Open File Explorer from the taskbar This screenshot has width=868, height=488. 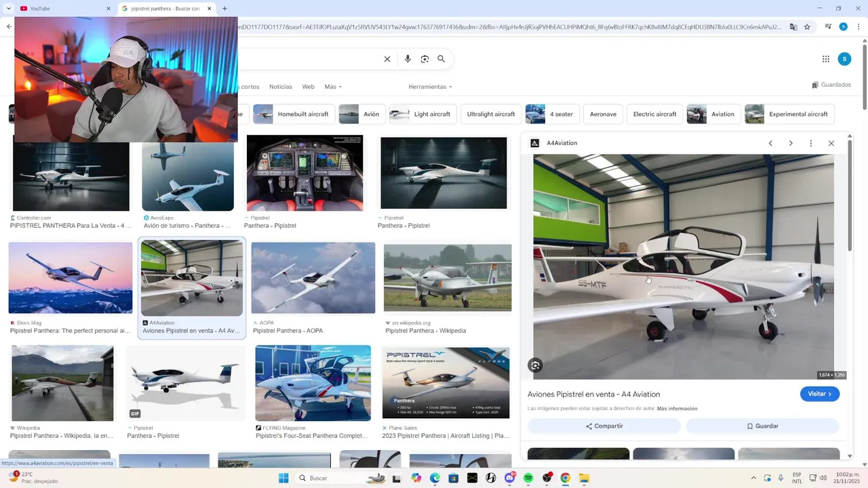tap(584, 478)
